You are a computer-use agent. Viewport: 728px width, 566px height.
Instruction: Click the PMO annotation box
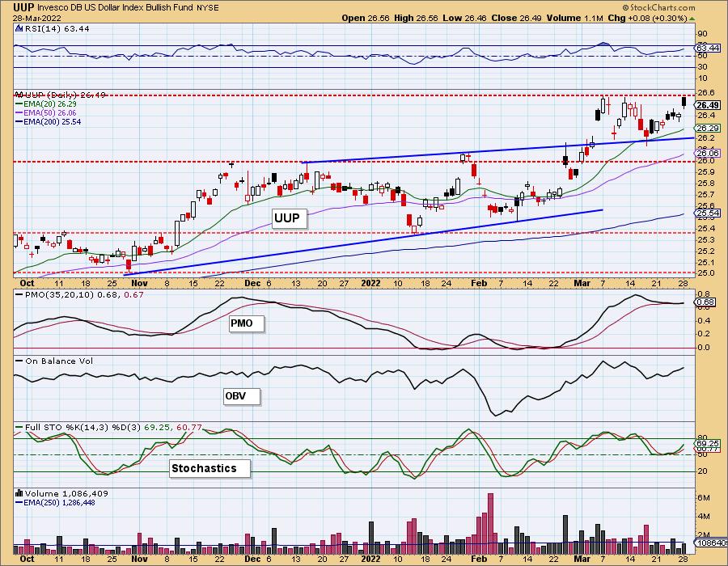pyautogui.click(x=247, y=323)
